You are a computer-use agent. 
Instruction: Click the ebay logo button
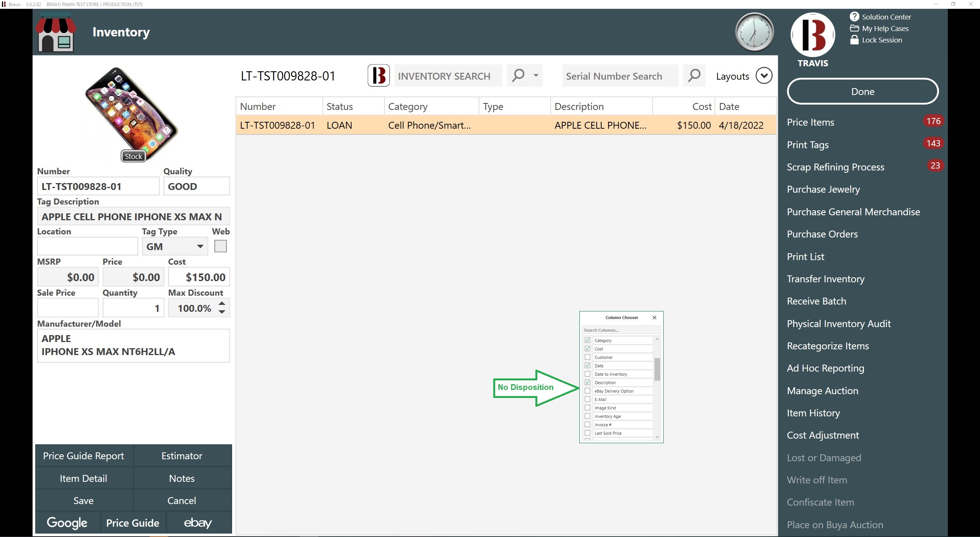198,523
